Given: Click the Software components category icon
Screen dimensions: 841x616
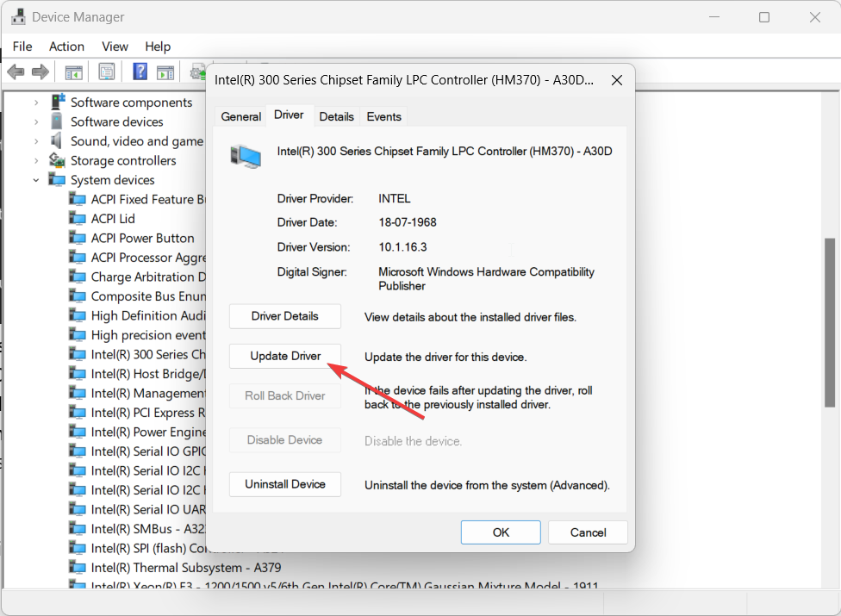Looking at the screenshot, I should [x=58, y=102].
